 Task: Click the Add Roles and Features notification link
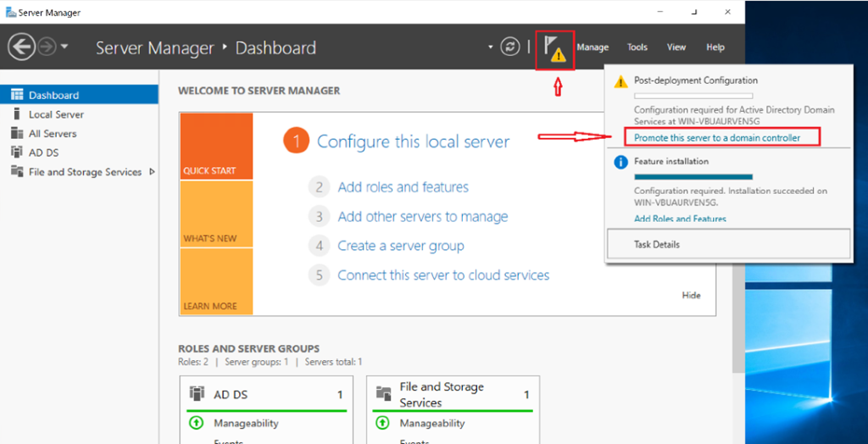point(680,219)
